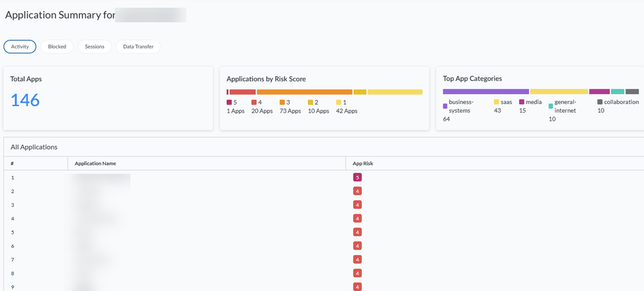Click the risk 5 badge in row 1
The width and height of the screenshot is (644, 291).
tap(357, 177)
